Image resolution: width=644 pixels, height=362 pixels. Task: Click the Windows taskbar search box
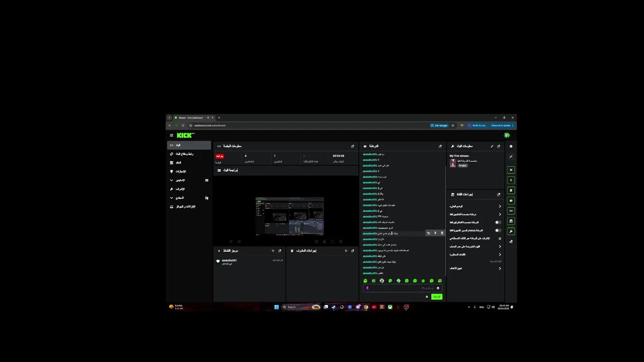pos(301,307)
